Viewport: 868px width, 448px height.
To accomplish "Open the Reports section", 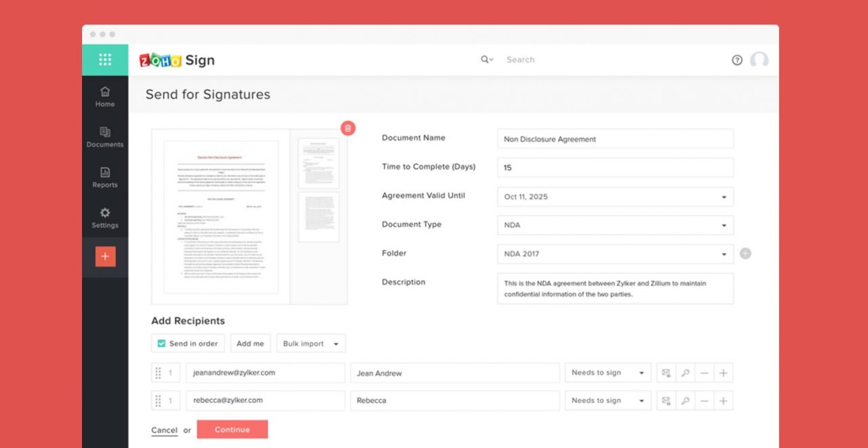I will [x=104, y=178].
